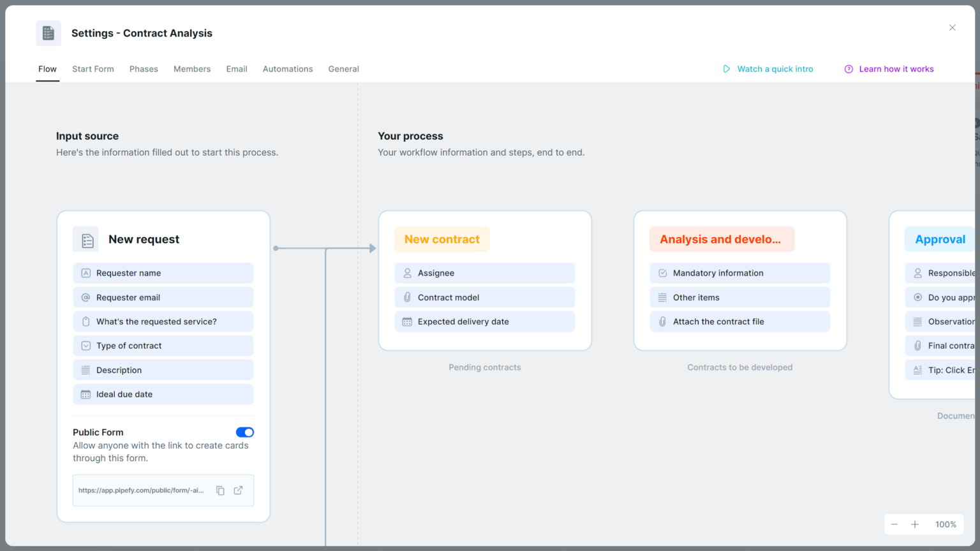Click the 100% zoom level indicator
The image size is (980, 551).
point(946,524)
